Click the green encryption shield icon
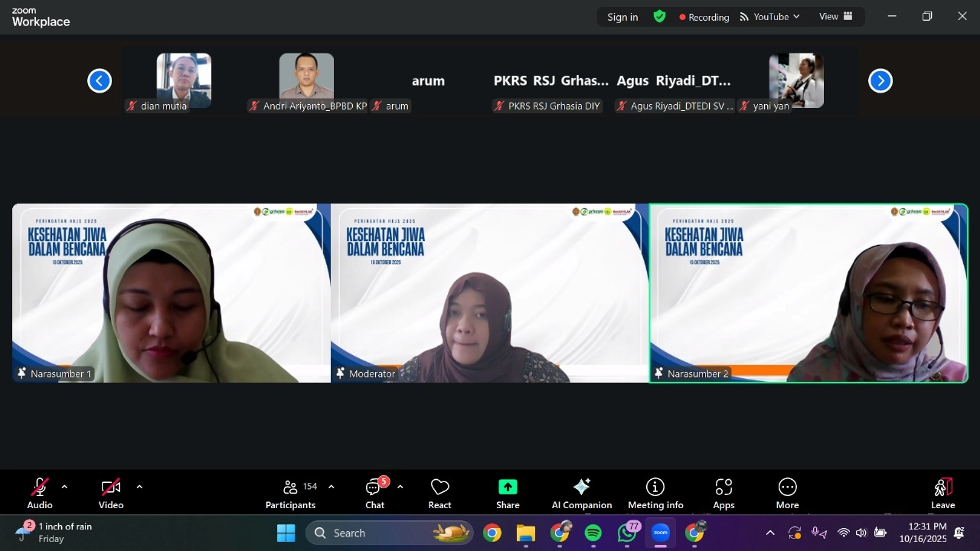The height and width of the screenshot is (551, 980). 659,17
